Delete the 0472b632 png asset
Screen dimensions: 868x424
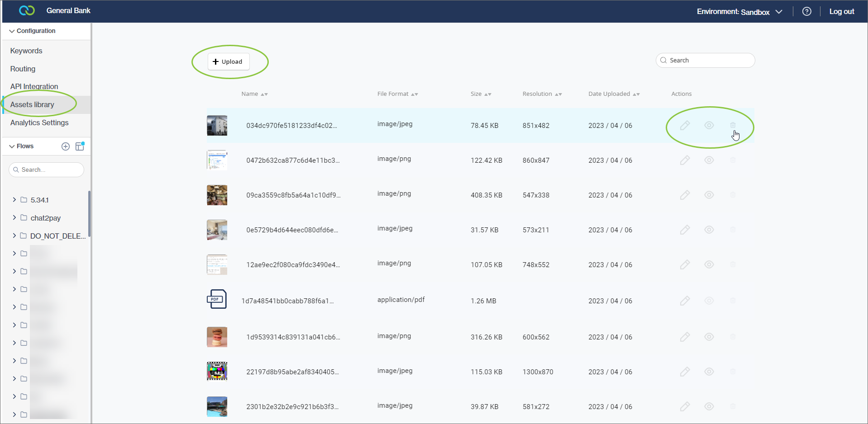(733, 160)
